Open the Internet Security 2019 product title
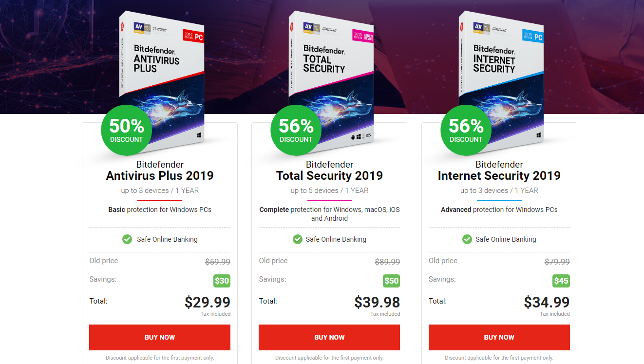Screen dimensions: 644x364 (x=499, y=175)
